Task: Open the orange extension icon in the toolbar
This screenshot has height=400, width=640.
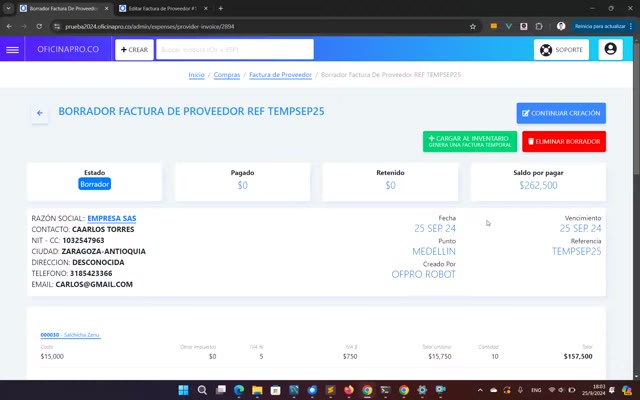Action: pyautogui.click(x=493, y=26)
